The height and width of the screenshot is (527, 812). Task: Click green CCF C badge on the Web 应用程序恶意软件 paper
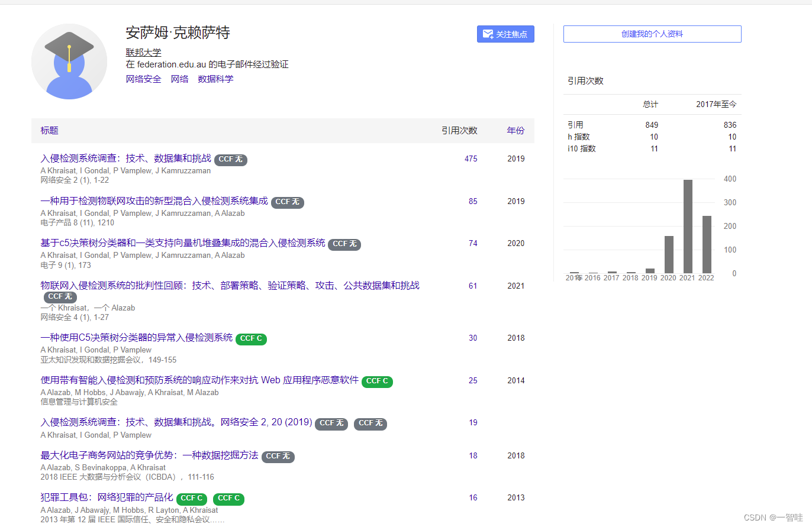pos(377,381)
